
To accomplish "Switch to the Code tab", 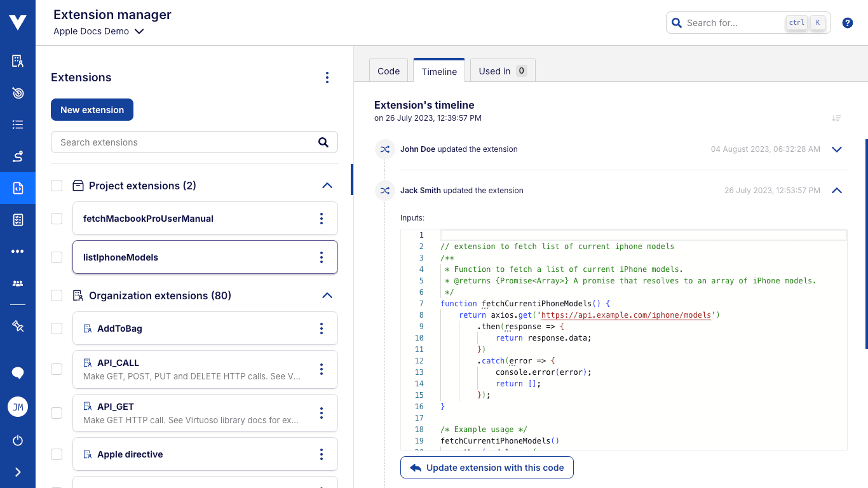I will [388, 71].
